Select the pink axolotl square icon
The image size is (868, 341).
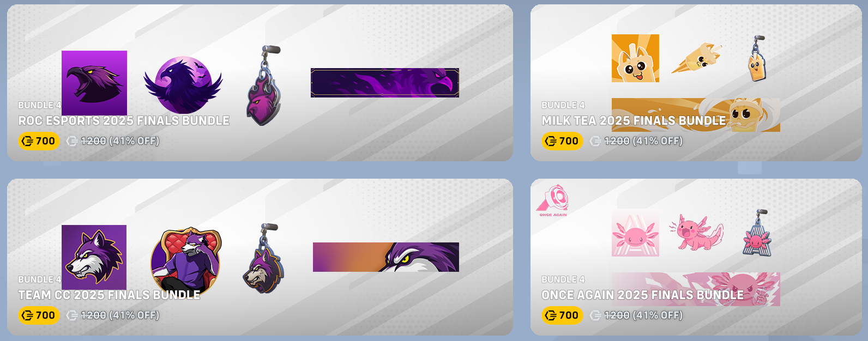coord(635,233)
